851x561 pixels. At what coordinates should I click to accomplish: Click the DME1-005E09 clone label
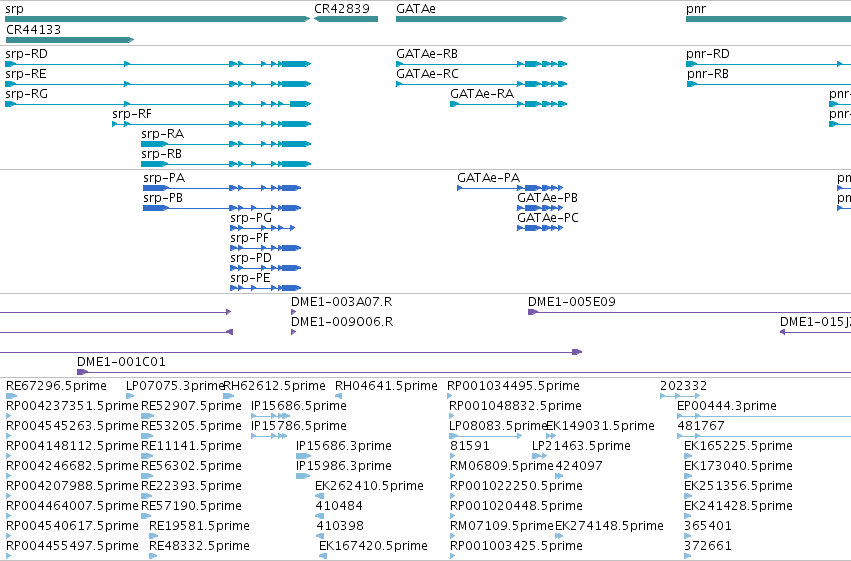pos(571,302)
